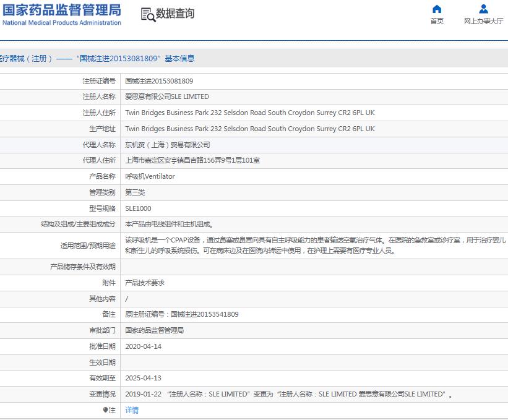Screen dimensions: 508x420
Task: Click the 数据查询 heading text
Action: (x=175, y=14)
